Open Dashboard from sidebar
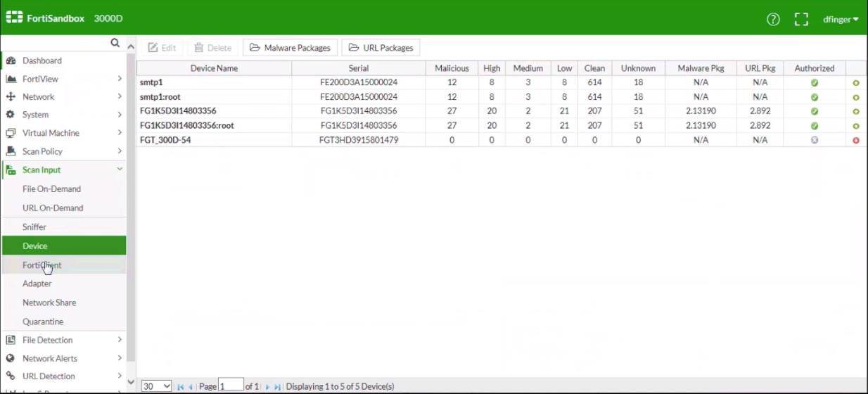Screen dimensions: 868x394 tap(42, 61)
